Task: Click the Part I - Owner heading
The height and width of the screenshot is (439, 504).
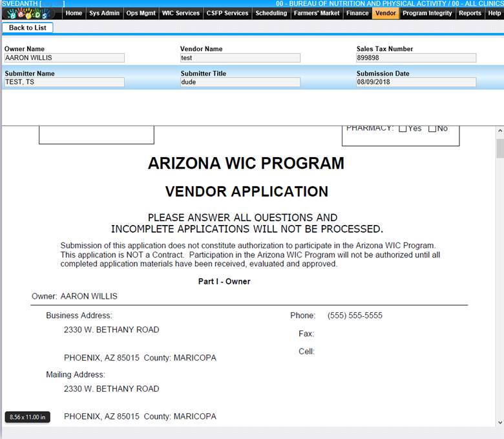Action: [x=224, y=281]
